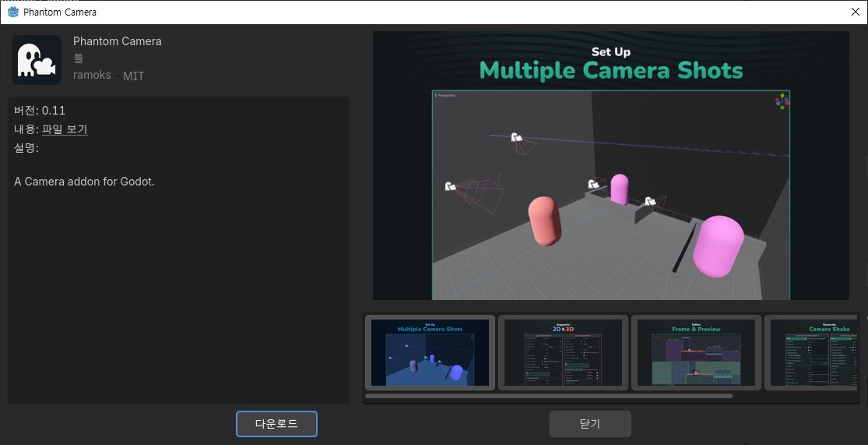Screen dimensions: 868x445
Task: Select the Frame & Preview thumbnail
Action: click(697, 352)
